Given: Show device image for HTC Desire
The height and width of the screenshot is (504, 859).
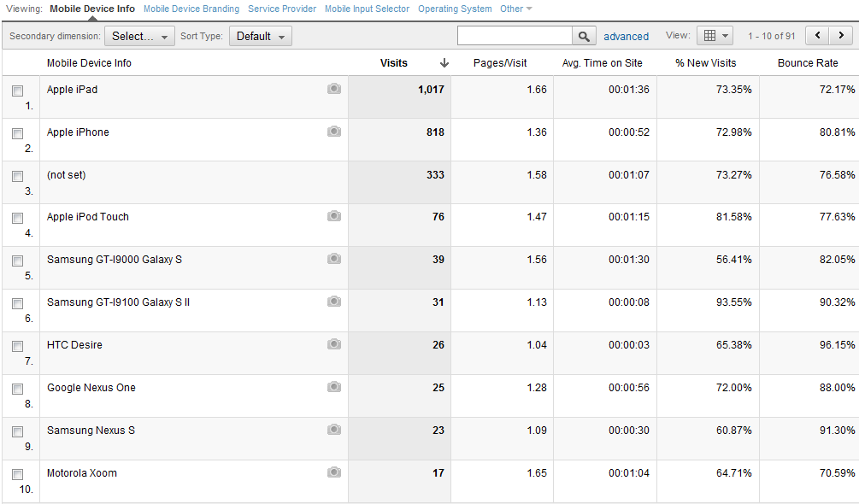Looking at the screenshot, I should pos(334,344).
